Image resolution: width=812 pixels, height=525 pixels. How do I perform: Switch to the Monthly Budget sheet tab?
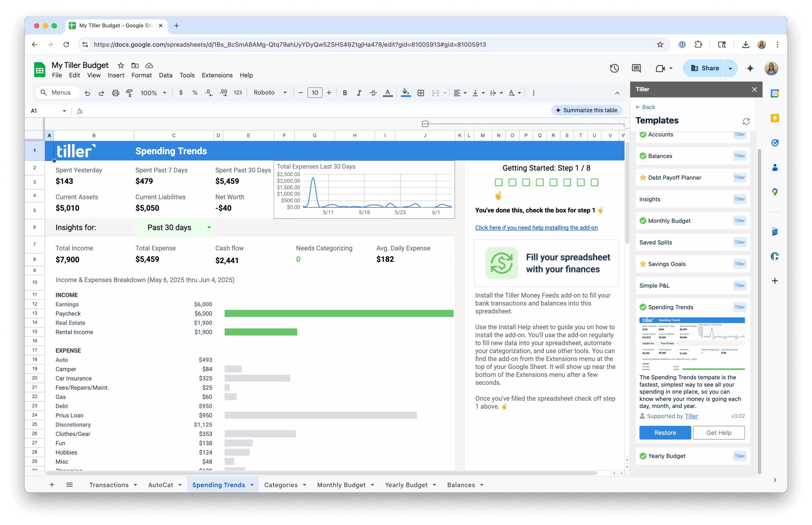(x=341, y=485)
